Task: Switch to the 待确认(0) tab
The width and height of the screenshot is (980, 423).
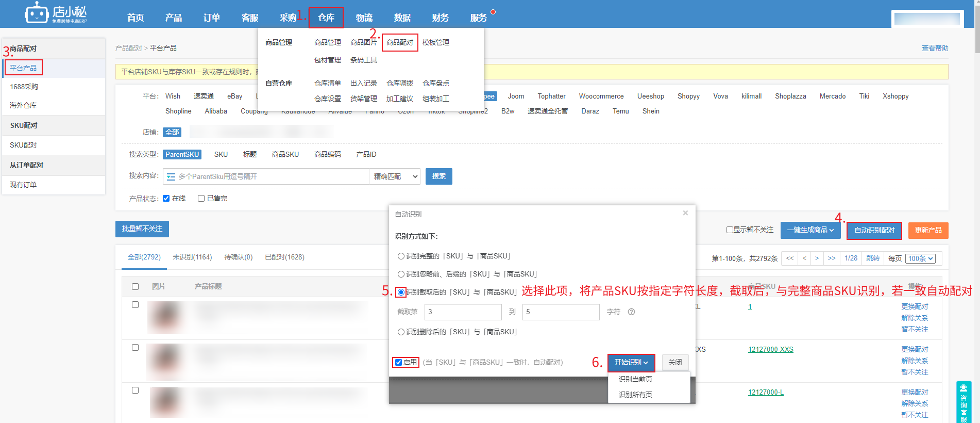Action: (239, 257)
